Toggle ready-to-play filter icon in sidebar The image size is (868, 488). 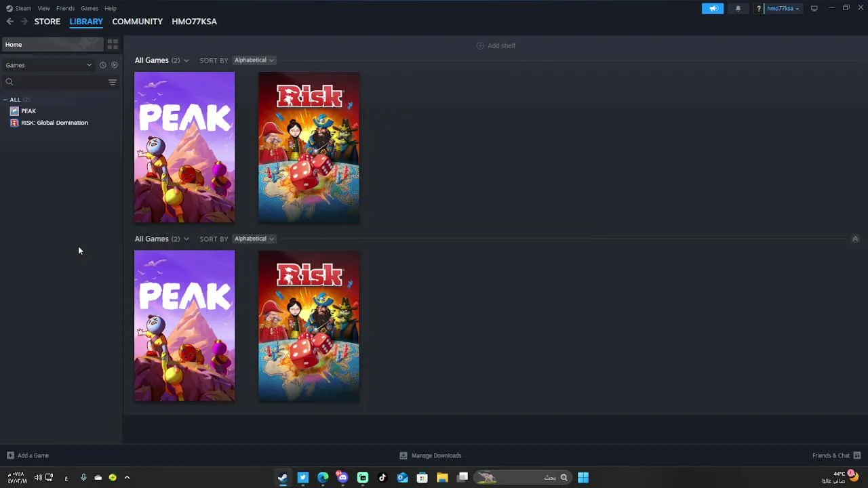(x=115, y=65)
